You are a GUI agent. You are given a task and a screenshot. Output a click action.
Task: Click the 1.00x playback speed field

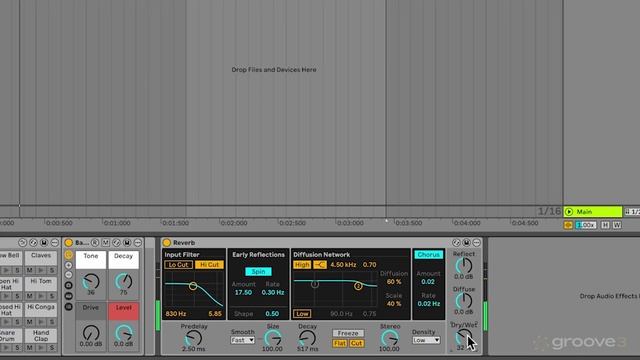(x=586, y=225)
